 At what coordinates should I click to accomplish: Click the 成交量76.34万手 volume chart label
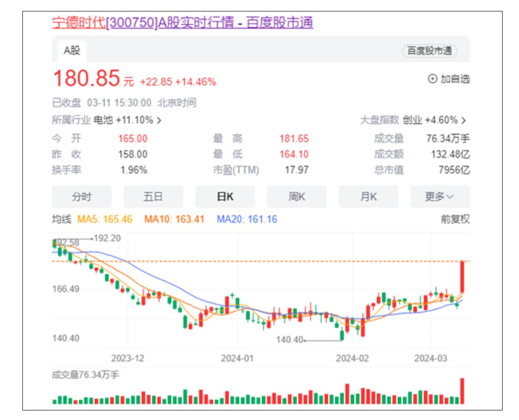coord(85,375)
